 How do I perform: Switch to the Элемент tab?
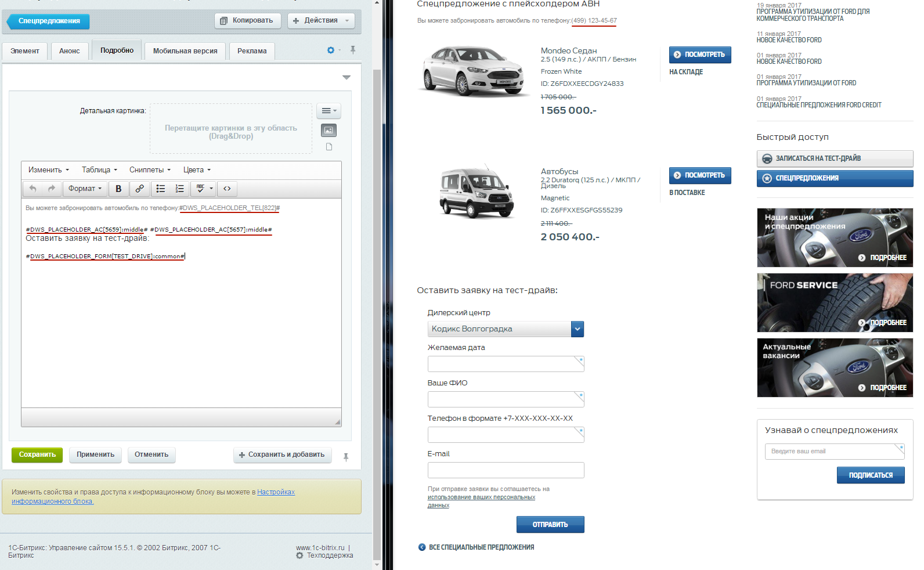point(25,51)
